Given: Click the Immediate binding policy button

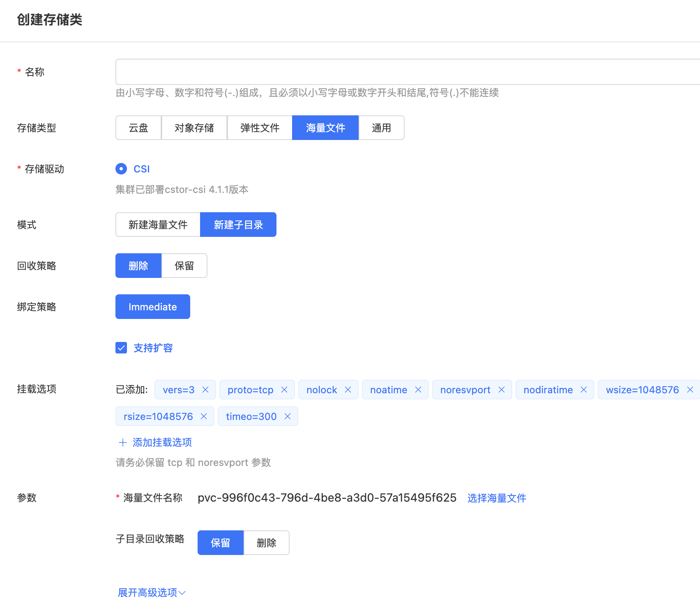Looking at the screenshot, I should click(x=152, y=307).
